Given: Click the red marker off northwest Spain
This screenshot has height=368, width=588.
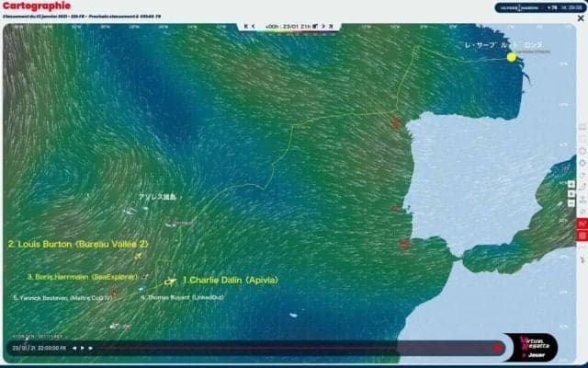Looking at the screenshot, I should (x=395, y=122).
